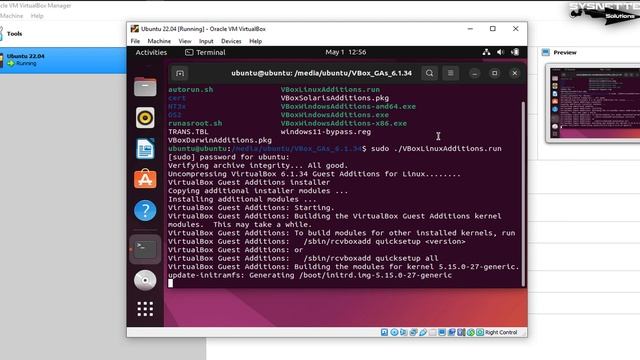
Task: Open the View menu of the VM window
Action: 185,41
